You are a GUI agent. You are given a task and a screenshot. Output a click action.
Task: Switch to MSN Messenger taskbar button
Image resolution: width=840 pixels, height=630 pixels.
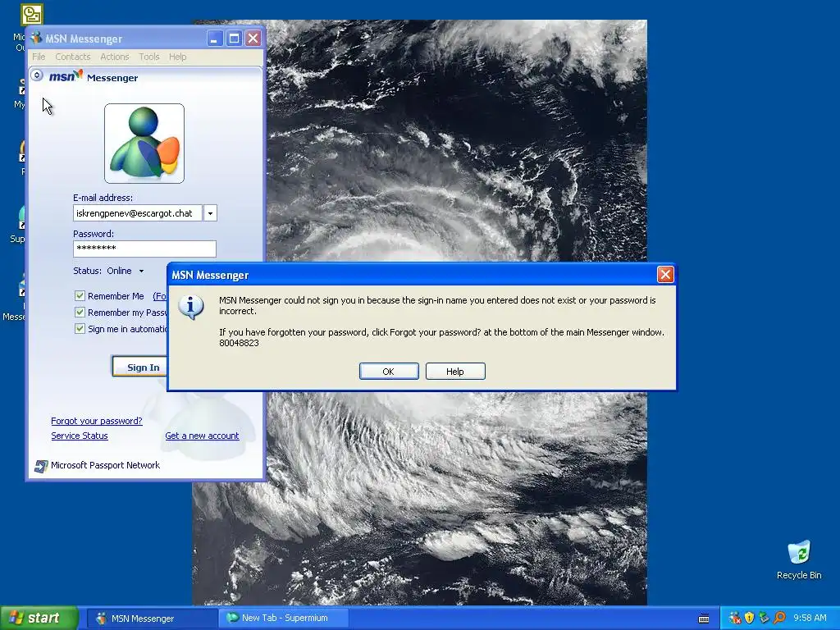click(x=152, y=619)
